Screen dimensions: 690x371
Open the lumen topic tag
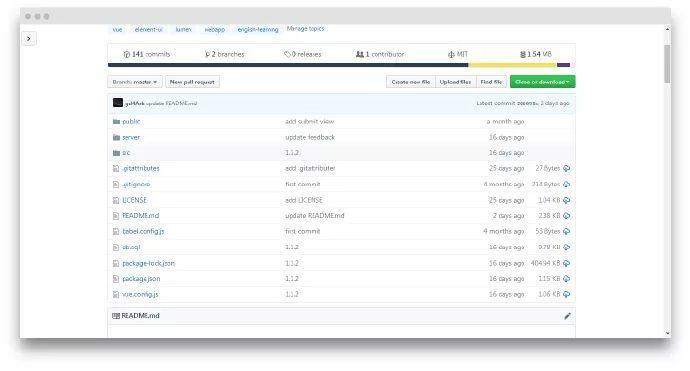[x=184, y=29]
